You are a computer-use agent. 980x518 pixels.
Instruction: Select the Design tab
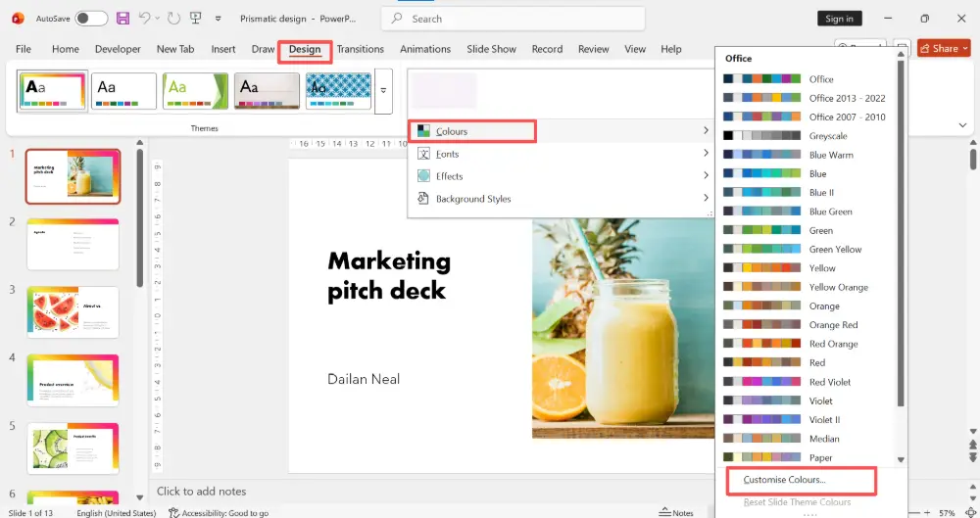[305, 49]
